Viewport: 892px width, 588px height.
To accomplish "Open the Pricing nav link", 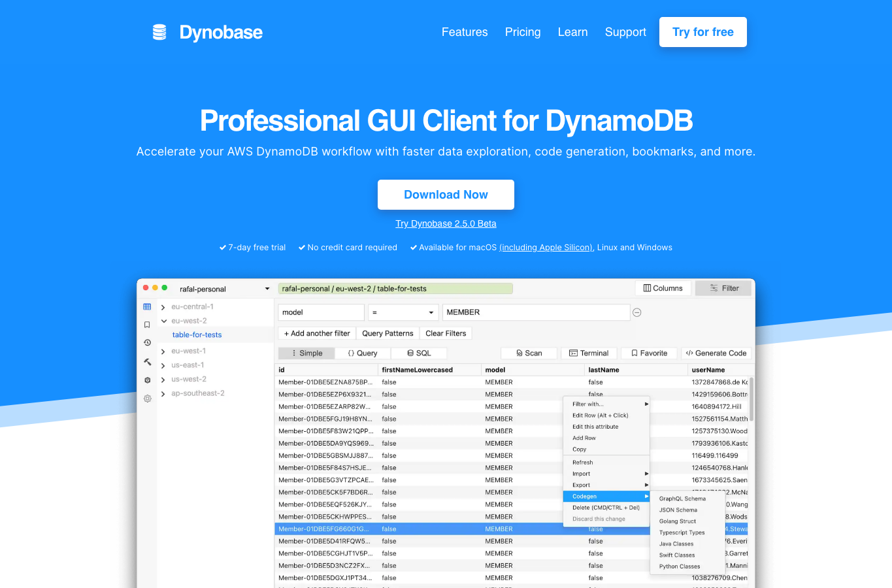I will pos(523,32).
